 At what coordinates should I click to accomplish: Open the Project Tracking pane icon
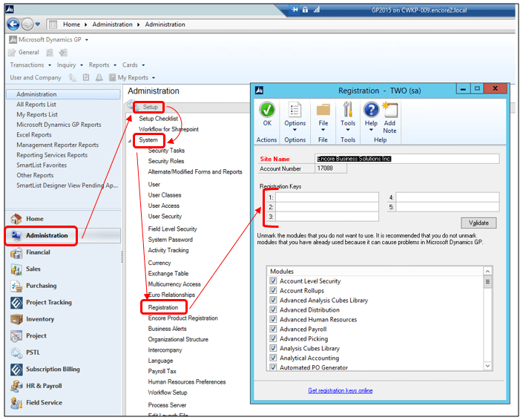(16, 303)
